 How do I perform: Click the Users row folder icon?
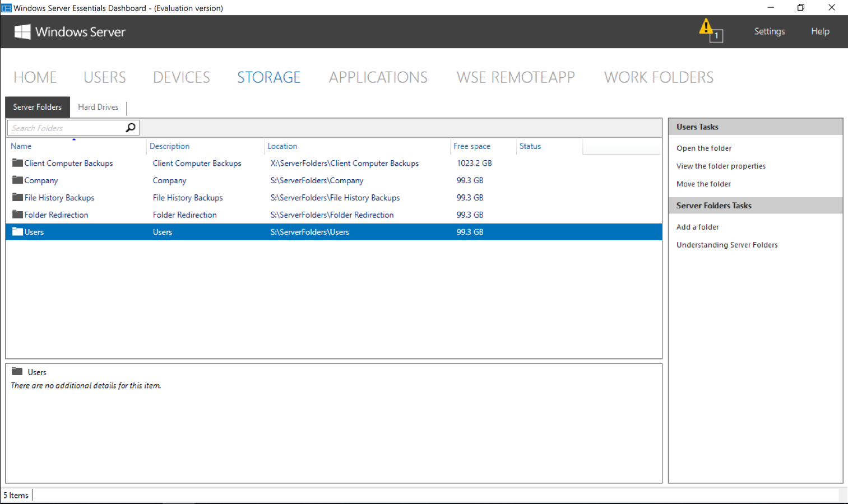(x=17, y=232)
